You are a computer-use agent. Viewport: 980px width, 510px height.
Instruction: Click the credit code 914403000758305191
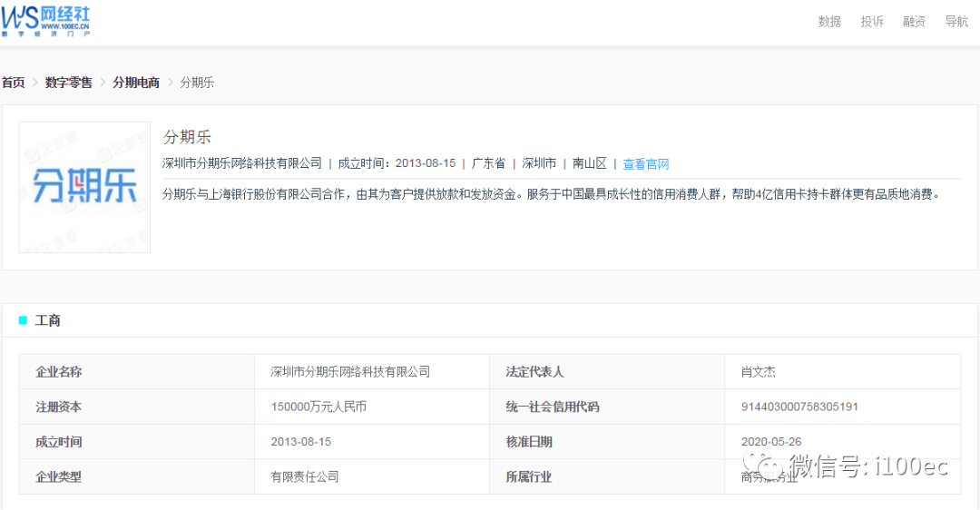tap(799, 407)
